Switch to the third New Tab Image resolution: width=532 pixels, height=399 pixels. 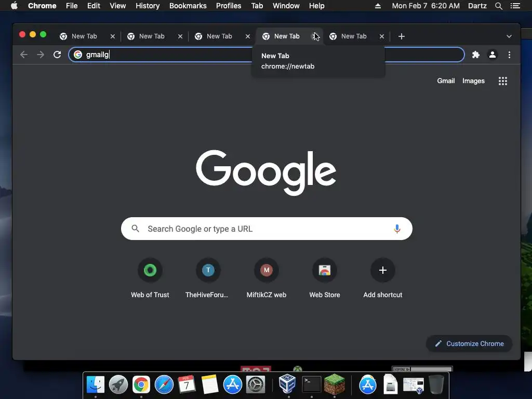(x=219, y=36)
